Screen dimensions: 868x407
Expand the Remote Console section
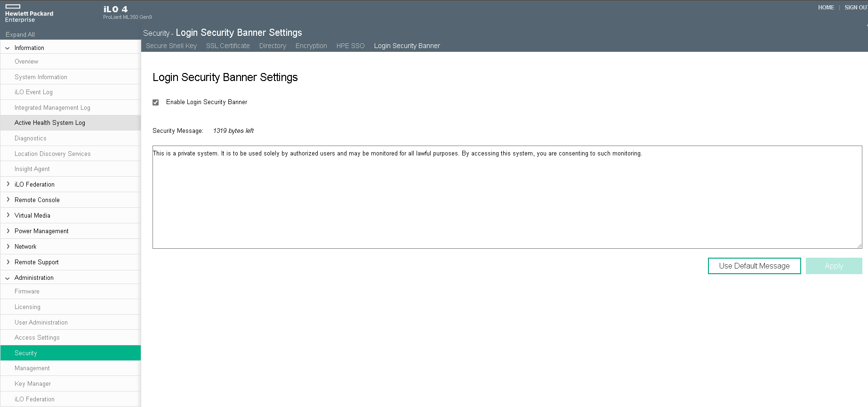[8, 200]
